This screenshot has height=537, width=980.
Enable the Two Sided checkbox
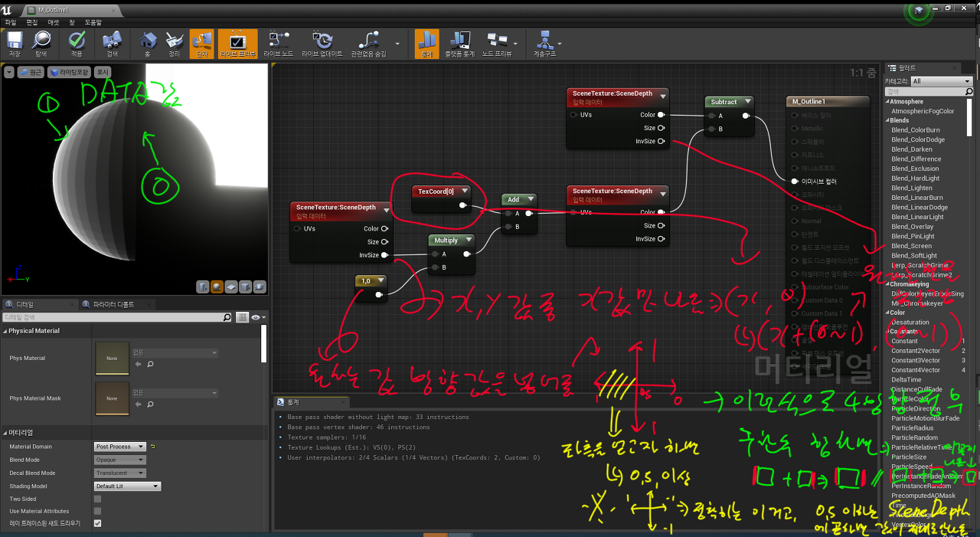pos(97,499)
